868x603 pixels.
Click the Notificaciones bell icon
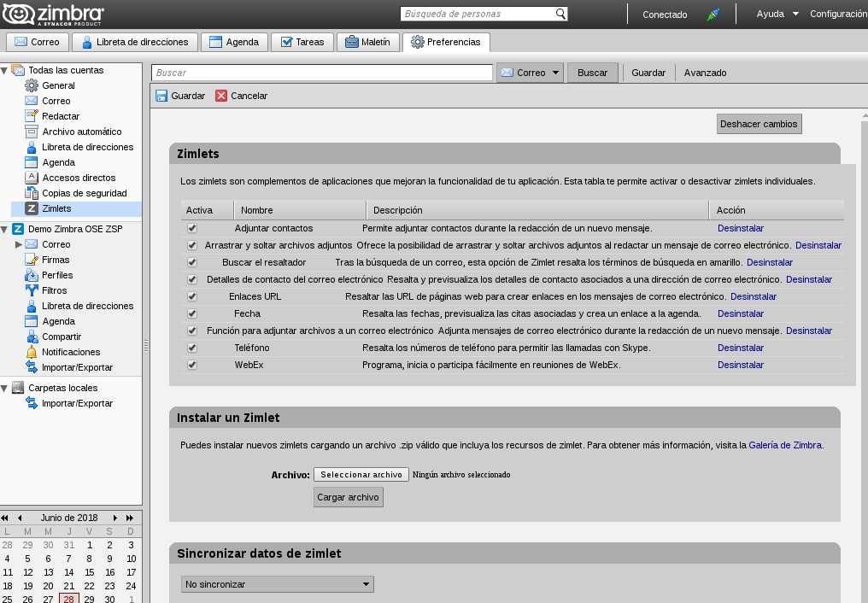(x=32, y=352)
